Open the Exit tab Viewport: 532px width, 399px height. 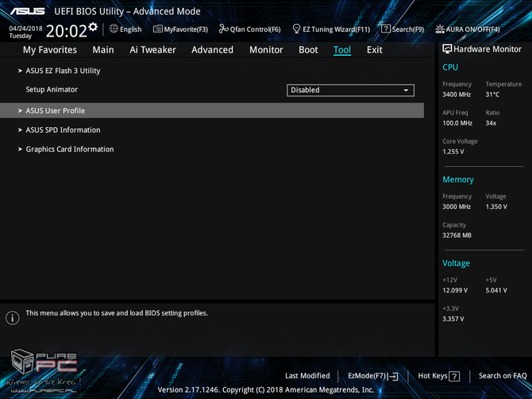click(x=374, y=50)
